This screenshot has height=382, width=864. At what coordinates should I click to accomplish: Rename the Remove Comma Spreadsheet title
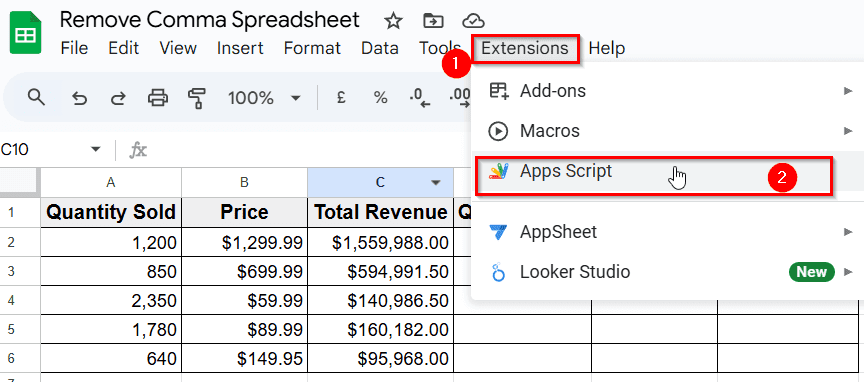point(209,20)
